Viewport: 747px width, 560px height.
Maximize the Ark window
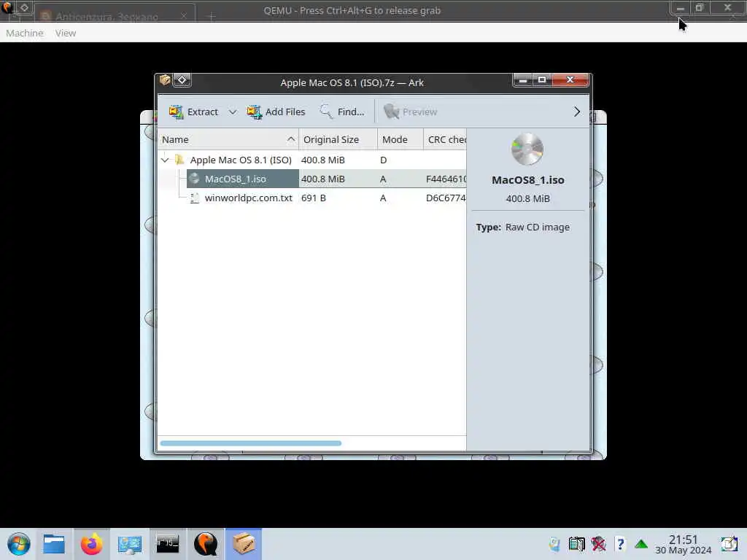[x=542, y=80]
